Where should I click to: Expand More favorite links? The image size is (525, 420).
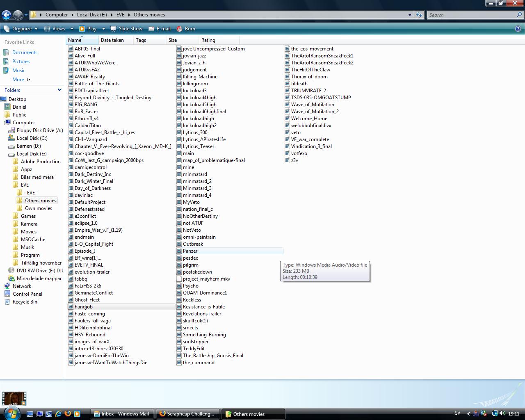[x=21, y=80]
